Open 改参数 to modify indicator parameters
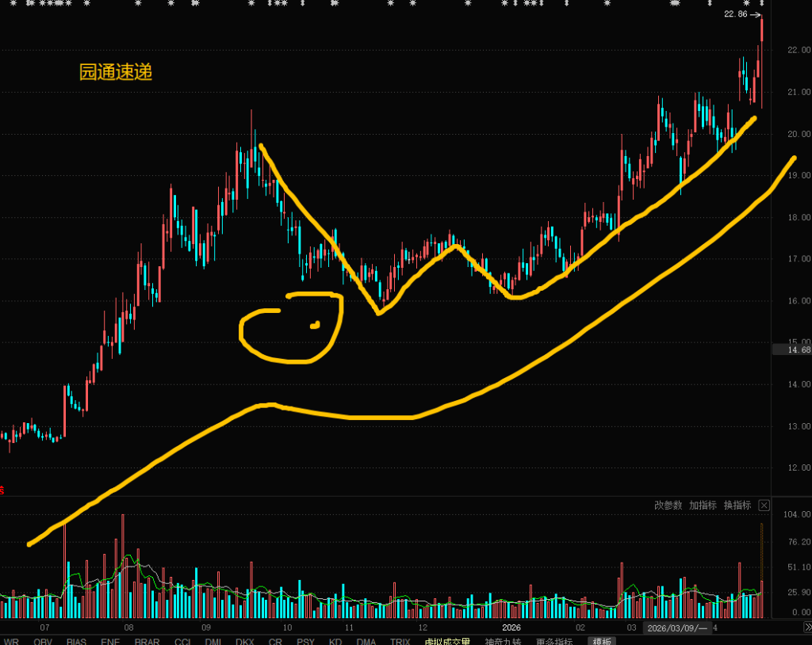 (668, 506)
